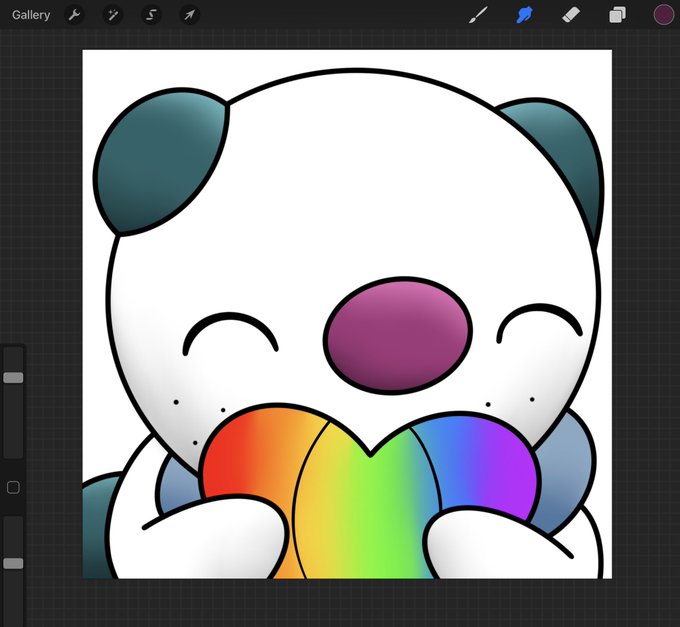
Task: Activate the Transform arrow tool
Action: 190,15
